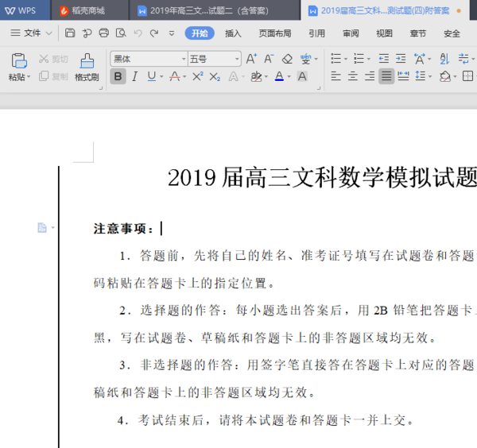Open clipboard group dialog launcher
The height and width of the screenshot is (448, 477).
(x=101, y=88)
